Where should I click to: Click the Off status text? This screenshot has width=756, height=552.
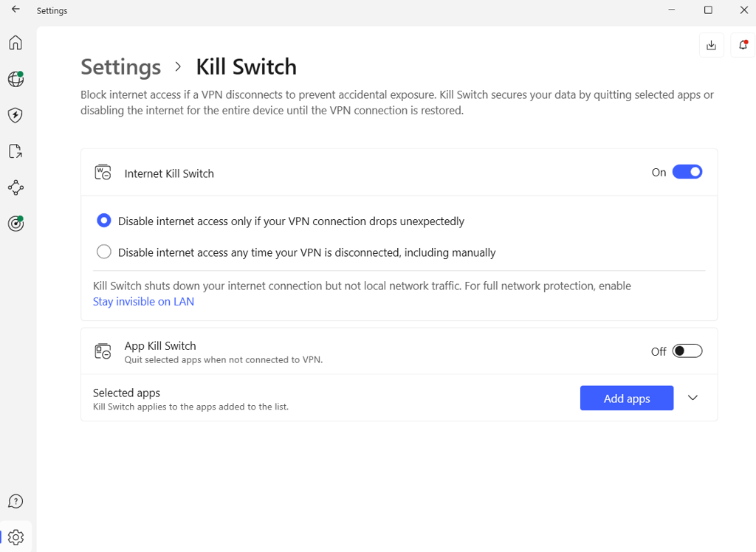coord(659,351)
